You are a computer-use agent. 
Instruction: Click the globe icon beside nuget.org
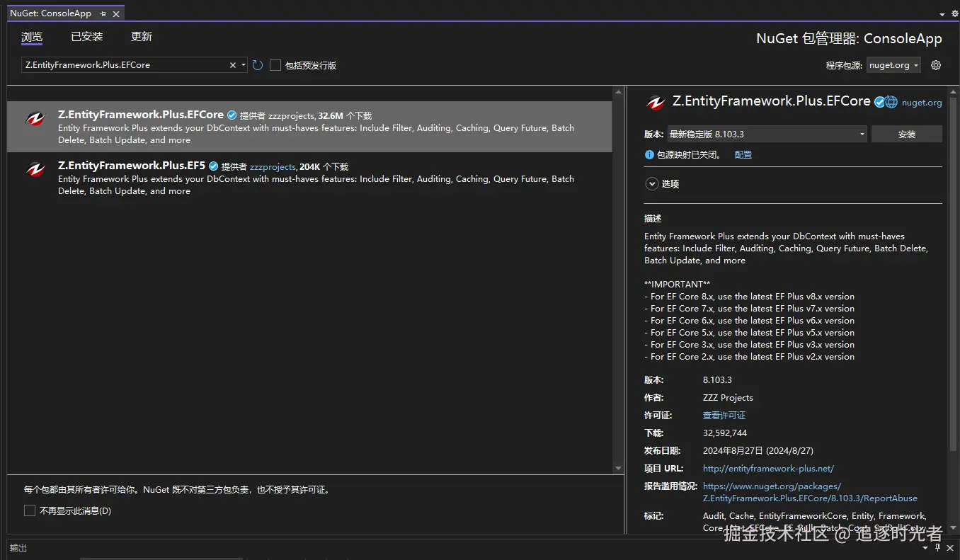coord(891,102)
